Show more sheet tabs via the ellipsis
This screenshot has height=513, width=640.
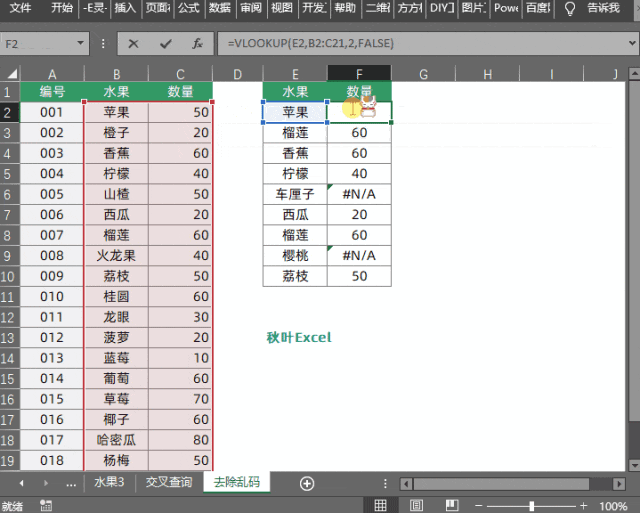coord(70,483)
